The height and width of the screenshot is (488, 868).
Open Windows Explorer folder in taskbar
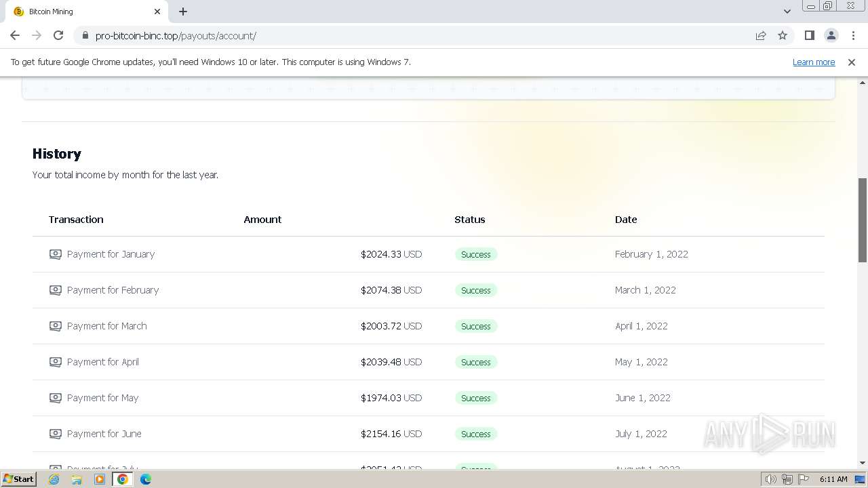click(77, 479)
